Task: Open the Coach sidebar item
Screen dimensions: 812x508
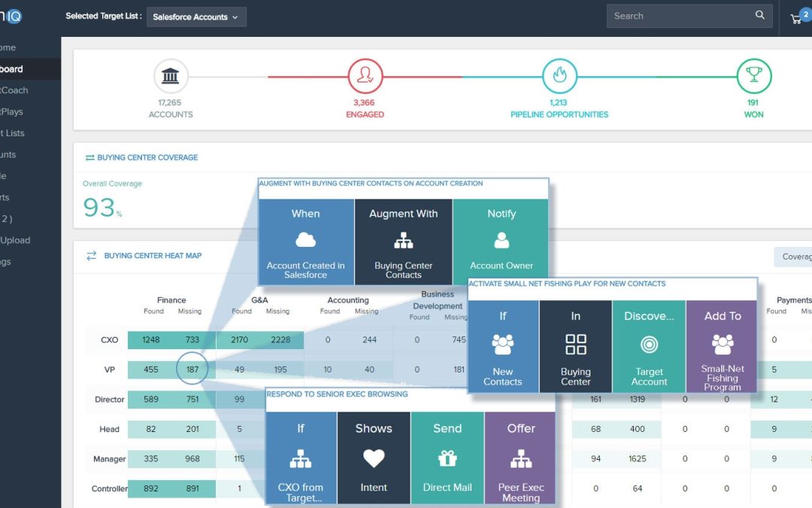Action: (x=14, y=90)
